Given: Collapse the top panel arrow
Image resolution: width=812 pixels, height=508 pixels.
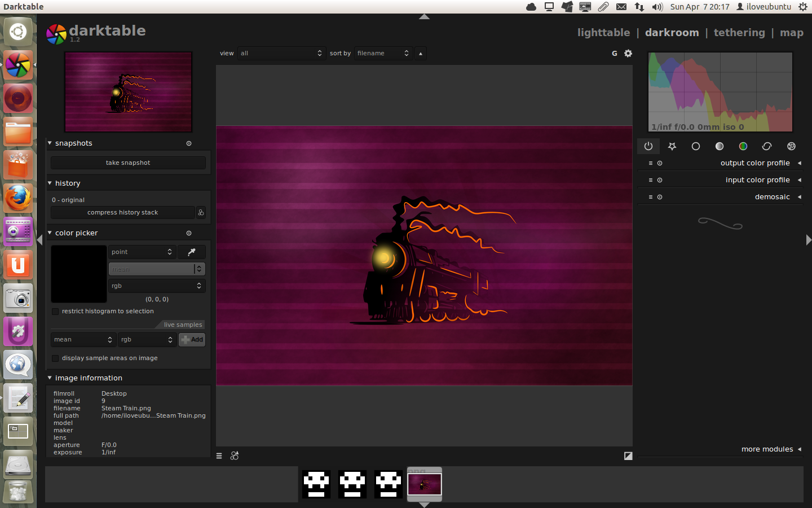Looking at the screenshot, I should 425,17.
